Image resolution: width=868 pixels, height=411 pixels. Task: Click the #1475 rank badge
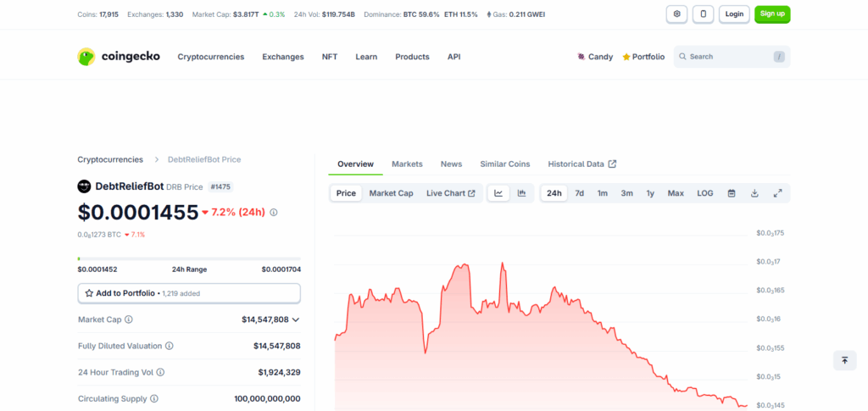[221, 187]
